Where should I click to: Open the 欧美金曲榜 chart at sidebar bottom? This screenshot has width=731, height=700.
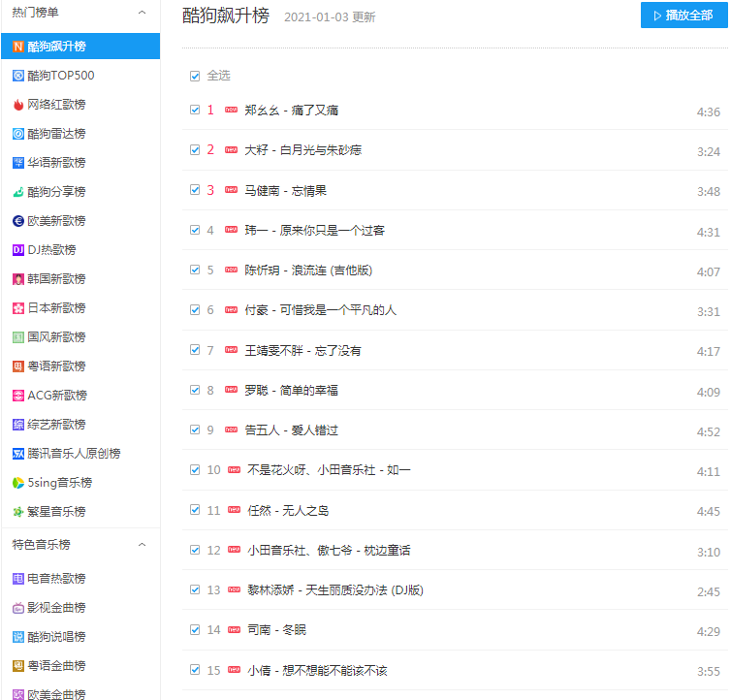coord(56,694)
